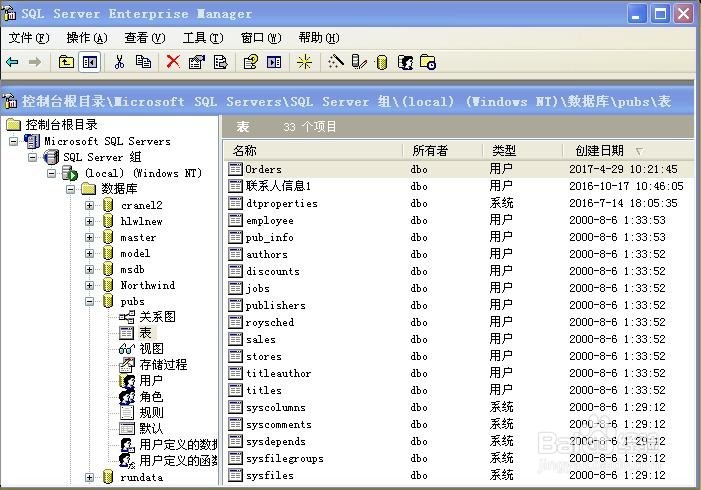Select the employee table row

459,220
